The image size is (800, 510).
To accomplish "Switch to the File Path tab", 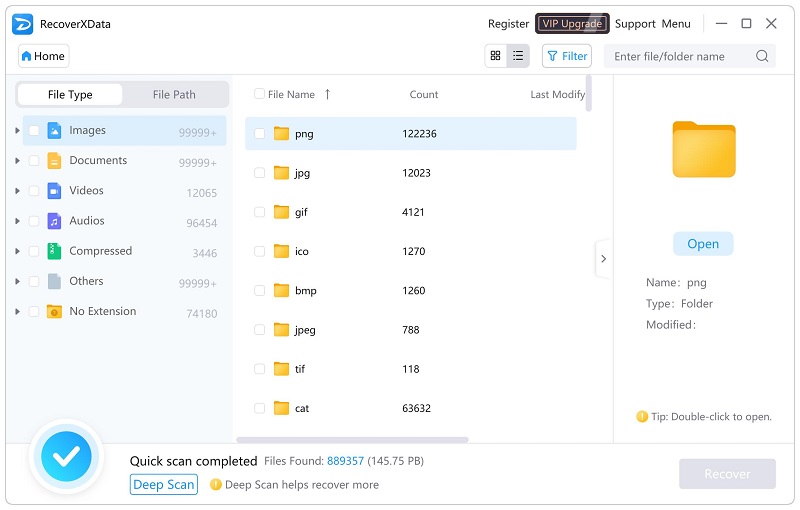I will pyautogui.click(x=174, y=95).
